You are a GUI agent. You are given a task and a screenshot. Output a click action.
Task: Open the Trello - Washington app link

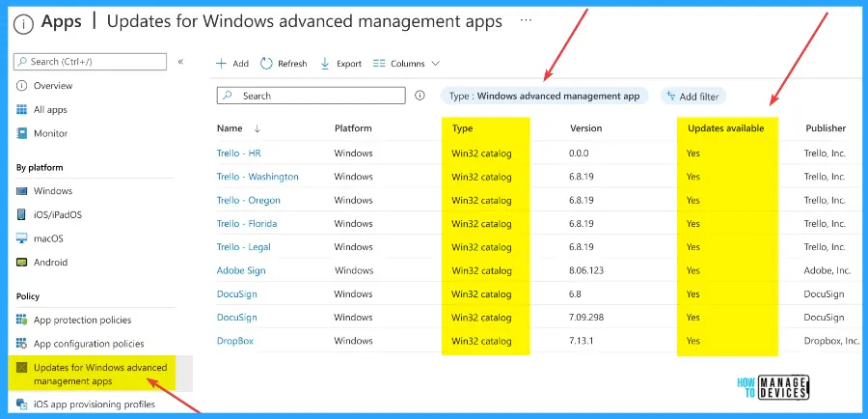pyautogui.click(x=258, y=177)
